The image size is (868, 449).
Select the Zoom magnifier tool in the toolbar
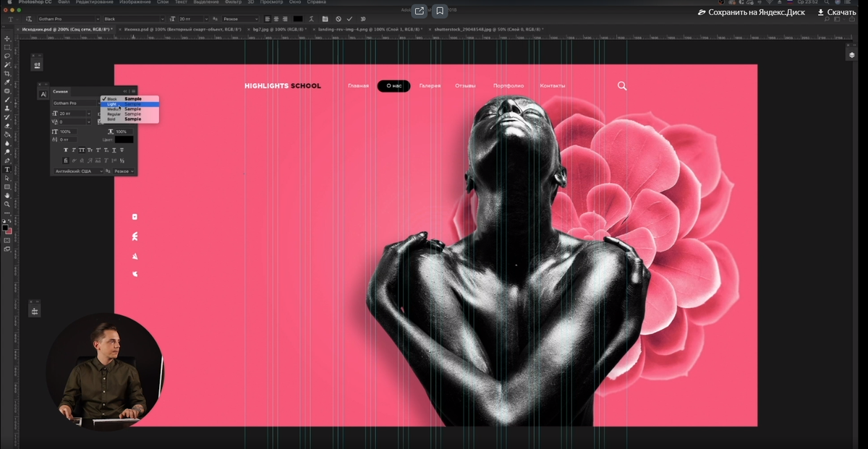[x=7, y=204]
